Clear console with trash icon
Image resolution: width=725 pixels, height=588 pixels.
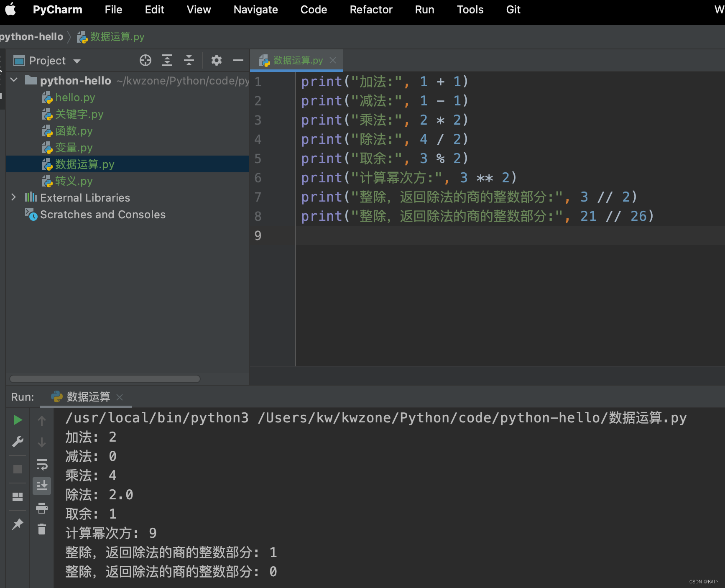[42, 529]
